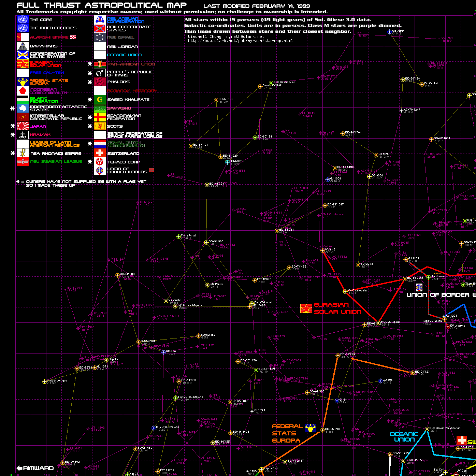Click the Pan-African Union flag icon
This screenshot has width=476, height=476.
click(100, 64)
